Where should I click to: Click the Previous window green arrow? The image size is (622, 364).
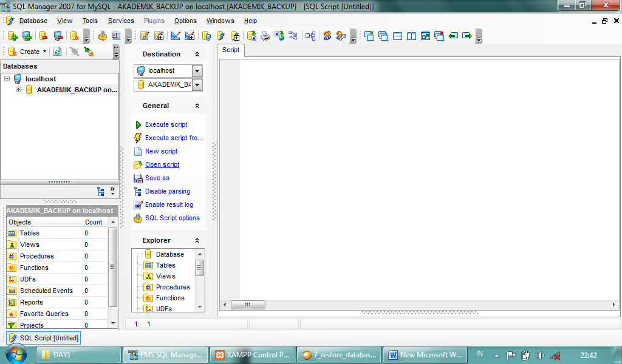[453, 36]
